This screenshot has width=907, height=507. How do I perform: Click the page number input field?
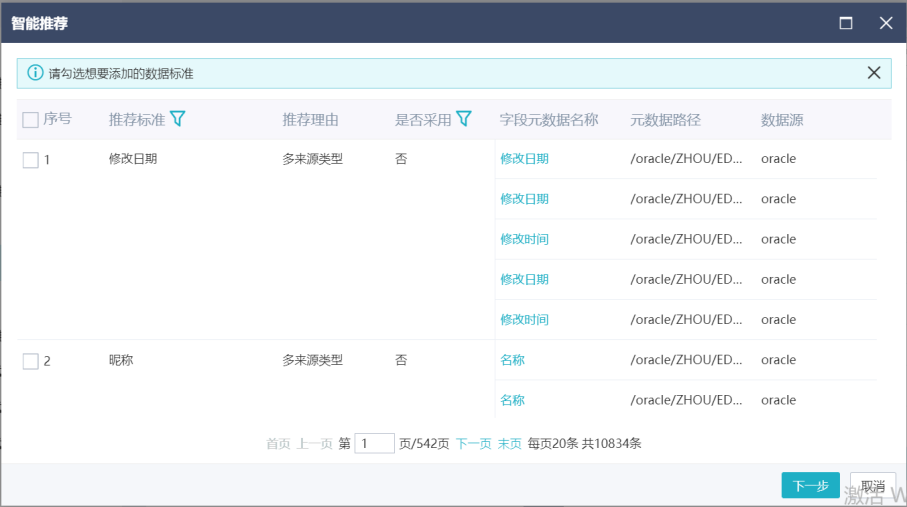coord(374,443)
